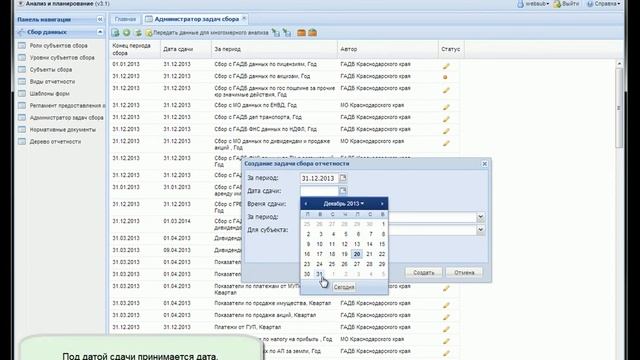Select row 'Сбор с МО данных по ЕНВД, Год'
The height and width of the screenshot is (360, 640).
coord(284,105)
